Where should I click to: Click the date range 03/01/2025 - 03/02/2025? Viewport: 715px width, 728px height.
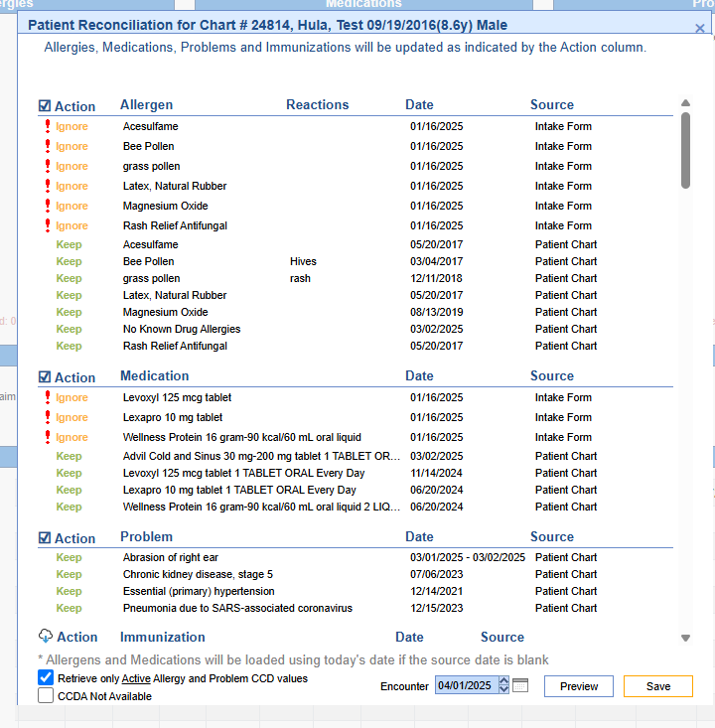click(x=468, y=557)
